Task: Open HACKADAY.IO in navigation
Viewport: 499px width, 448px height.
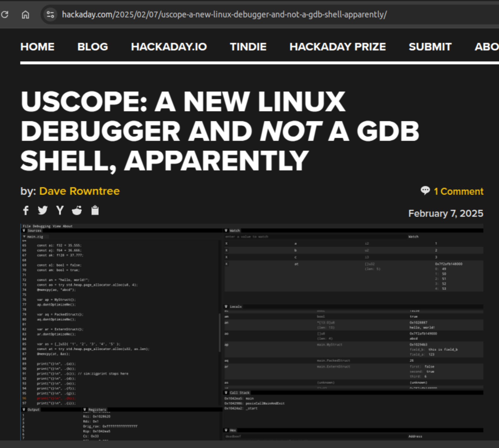Action: (x=169, y=47)
